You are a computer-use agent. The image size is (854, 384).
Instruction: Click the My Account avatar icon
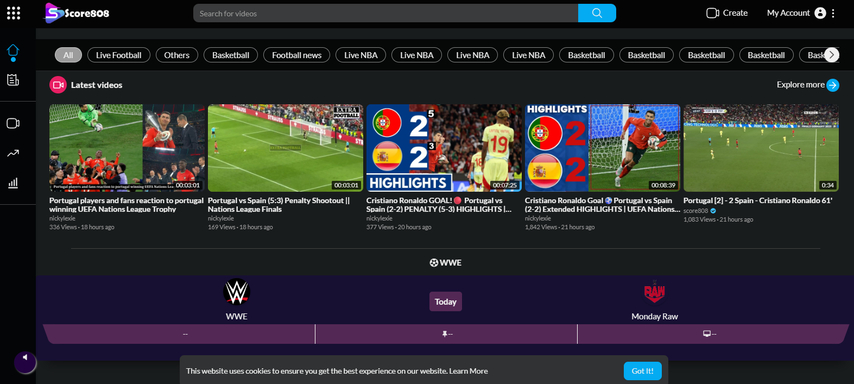(x=820, y=13)
